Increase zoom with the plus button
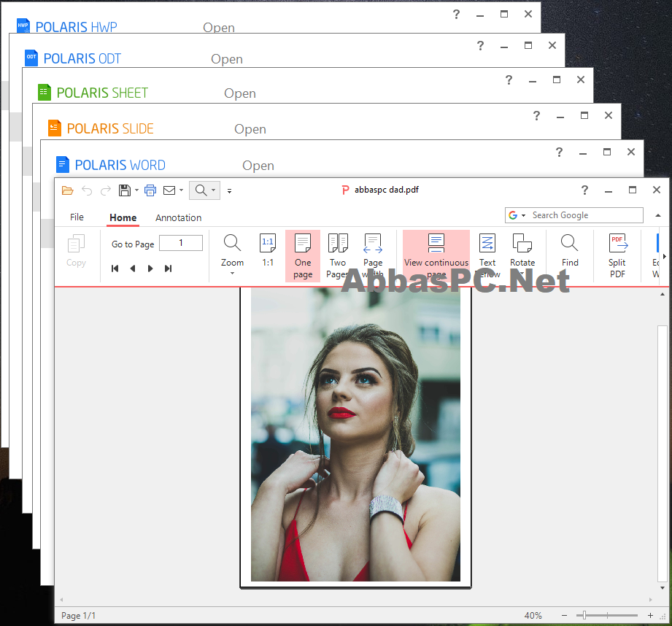This screenshot has height=626, width=672. coord(650,615)
